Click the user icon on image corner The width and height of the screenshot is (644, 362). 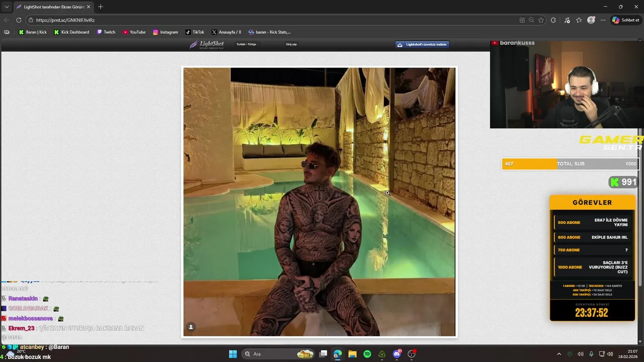point(191,327)
